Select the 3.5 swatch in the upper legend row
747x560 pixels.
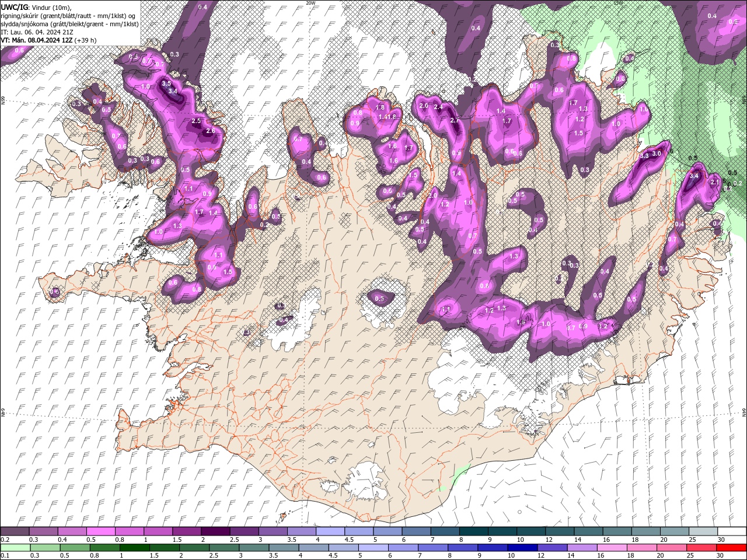pos(301,531)
